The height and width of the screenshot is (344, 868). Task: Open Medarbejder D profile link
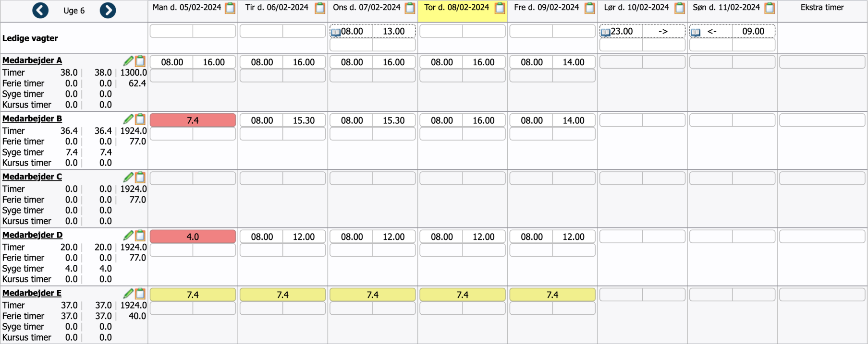[x=32, y=235]
